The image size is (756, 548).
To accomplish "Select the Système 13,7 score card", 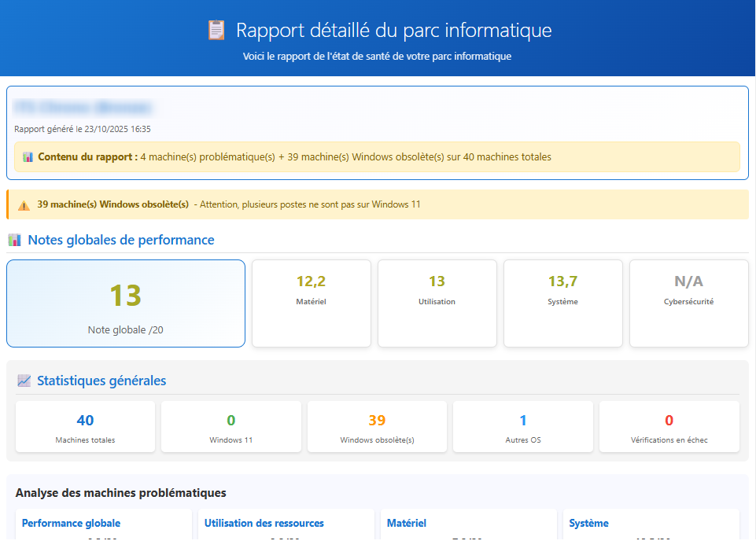I will tap(562, 303).
